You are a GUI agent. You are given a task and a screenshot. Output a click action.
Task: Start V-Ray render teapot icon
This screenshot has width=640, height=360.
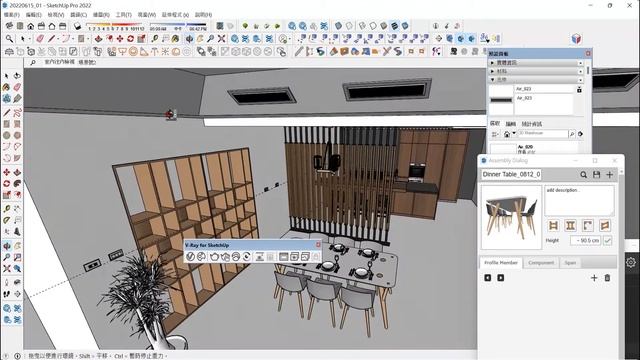(213, 256)
